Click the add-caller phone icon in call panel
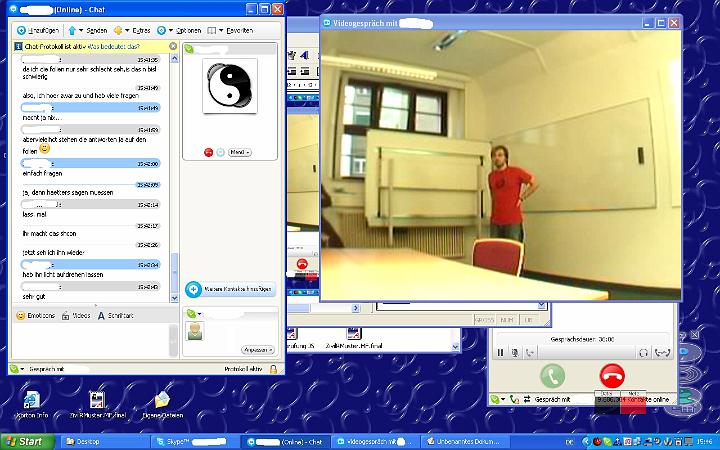The image size is (720, 450). click(x=530, y=353)
